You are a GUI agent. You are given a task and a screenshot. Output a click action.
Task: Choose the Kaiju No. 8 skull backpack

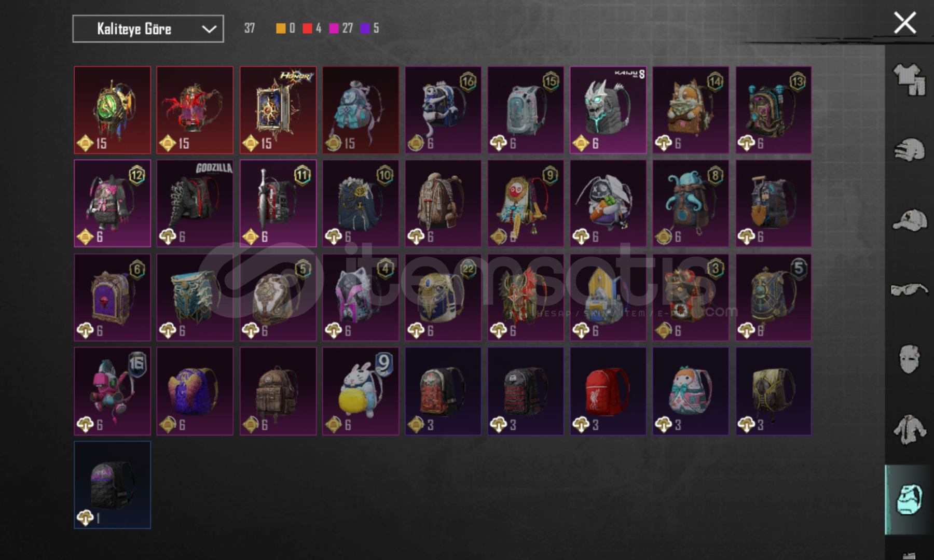pyautogui.click(x=608, y=110)
